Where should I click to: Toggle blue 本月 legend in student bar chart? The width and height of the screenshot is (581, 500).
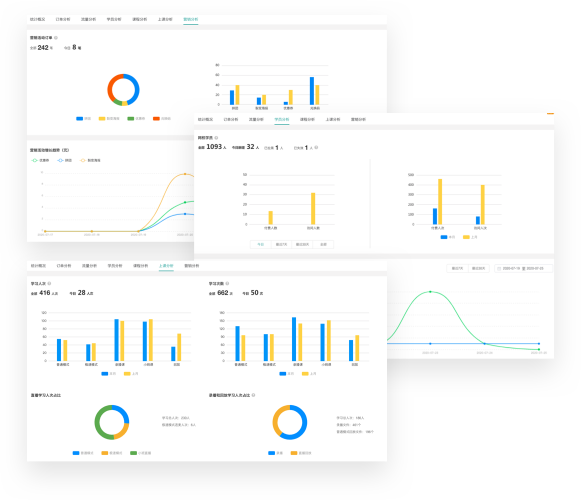[x=448, y=237]
